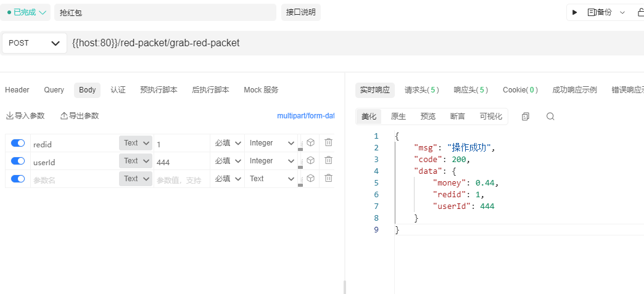Click the cube icon in the redid row
644x294 pixels.
pyautogui.click(x=311, y=142)
